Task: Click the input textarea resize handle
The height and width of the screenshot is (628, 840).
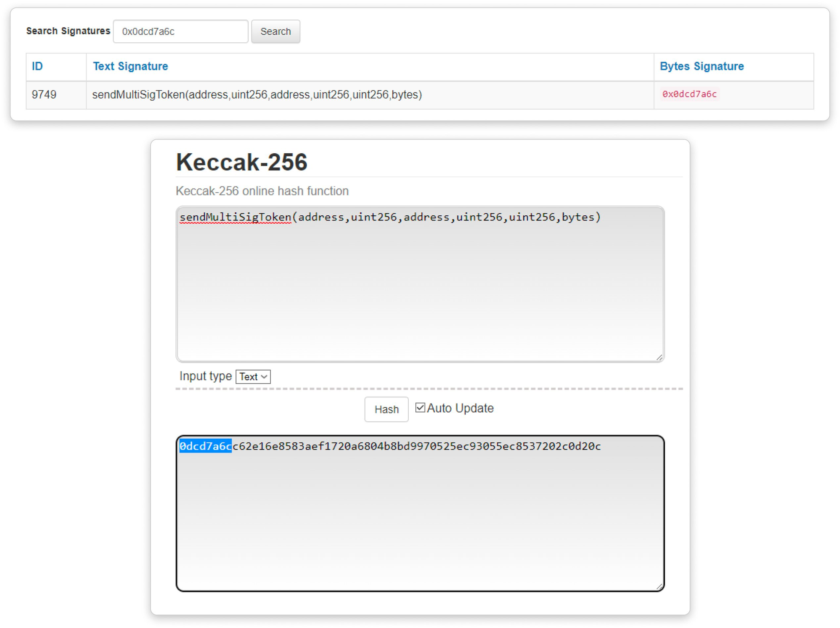Action: (x=659, y=357)
